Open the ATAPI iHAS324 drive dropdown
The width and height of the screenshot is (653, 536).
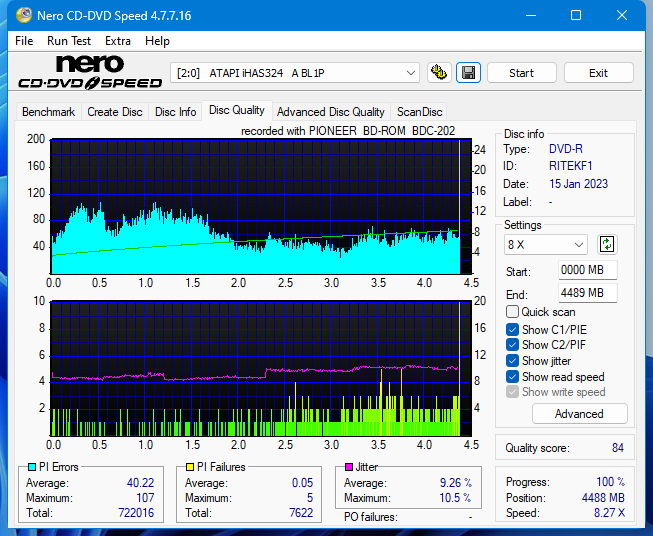295,73
